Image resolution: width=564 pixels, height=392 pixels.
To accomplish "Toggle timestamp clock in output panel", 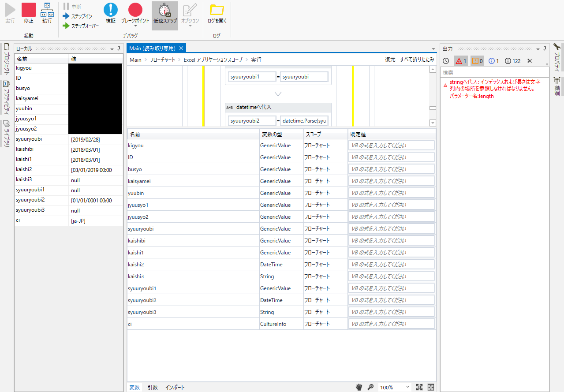I will pos(446,61).
